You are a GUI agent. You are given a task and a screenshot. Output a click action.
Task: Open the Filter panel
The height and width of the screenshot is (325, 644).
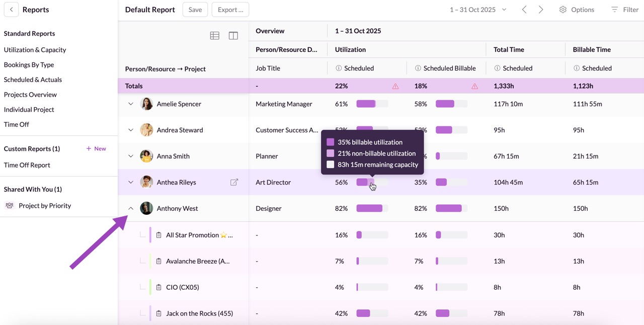pos(624,10)
